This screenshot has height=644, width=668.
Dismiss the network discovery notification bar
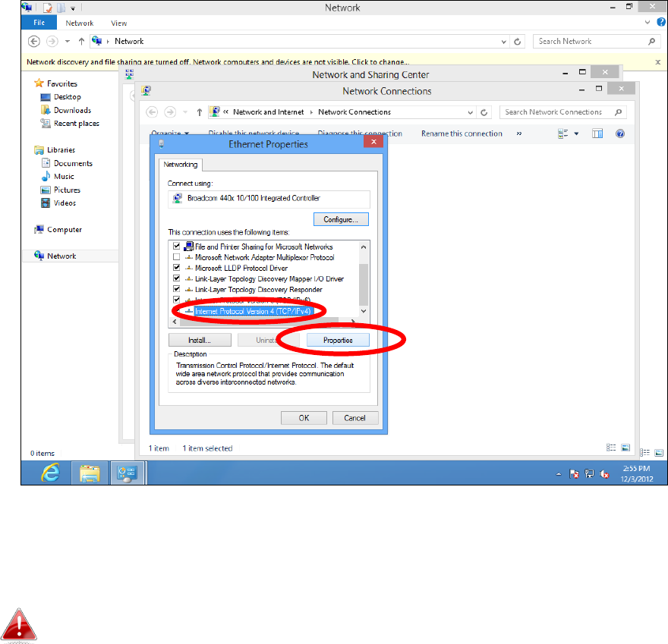coord(658,62)
